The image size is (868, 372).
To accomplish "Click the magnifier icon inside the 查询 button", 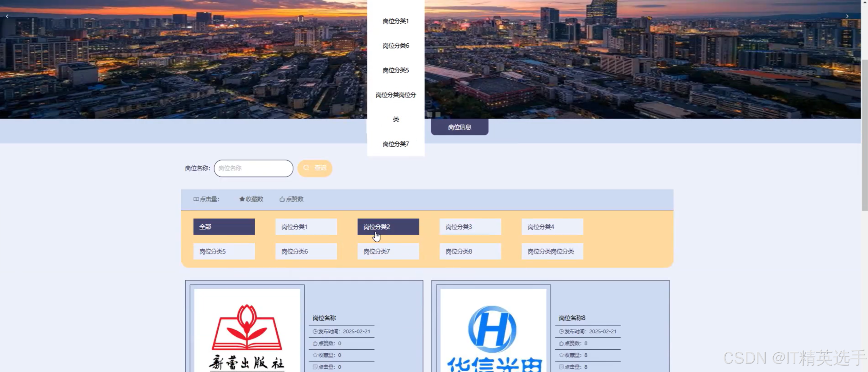I will tap(306, 168).
